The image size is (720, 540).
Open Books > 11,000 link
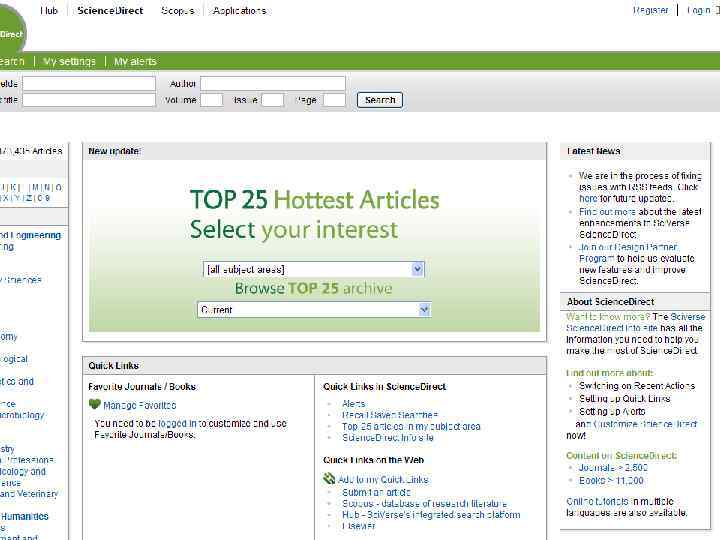coord(611,480)
